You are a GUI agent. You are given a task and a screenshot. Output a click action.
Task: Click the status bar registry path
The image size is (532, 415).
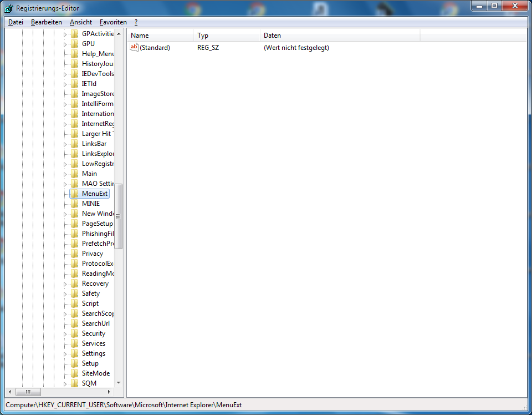click(124, 405)
